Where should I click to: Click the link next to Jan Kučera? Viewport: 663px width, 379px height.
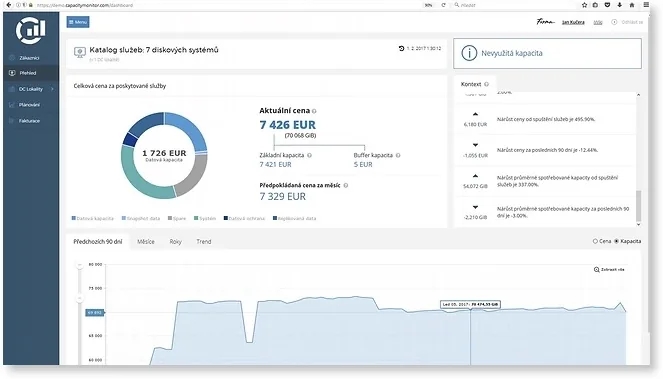pos(597,22)
